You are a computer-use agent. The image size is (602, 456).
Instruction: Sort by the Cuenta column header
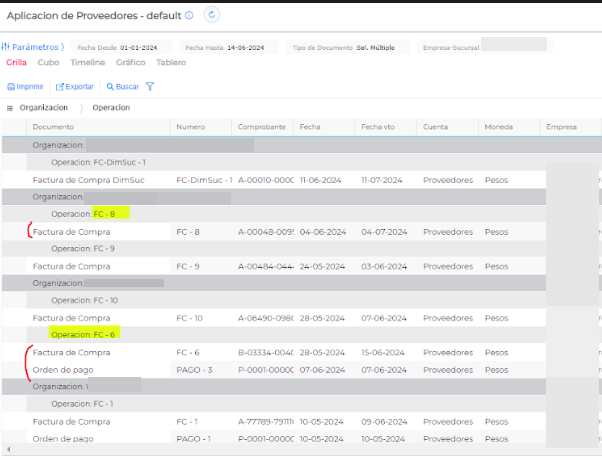[448, 127]
